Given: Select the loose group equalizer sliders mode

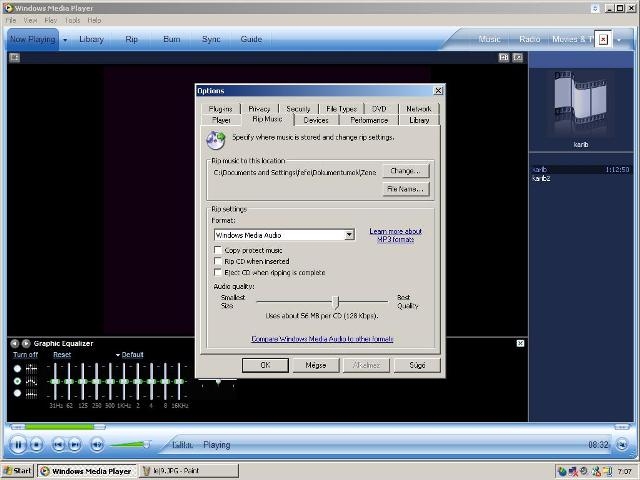Looking at the screenshot, I should 17,381.
